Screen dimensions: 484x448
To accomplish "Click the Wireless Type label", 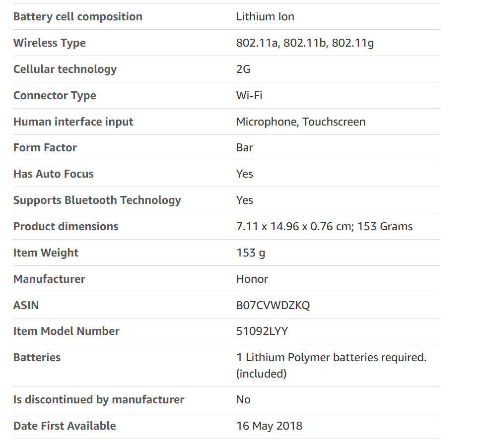I will (x=49, y=43).
